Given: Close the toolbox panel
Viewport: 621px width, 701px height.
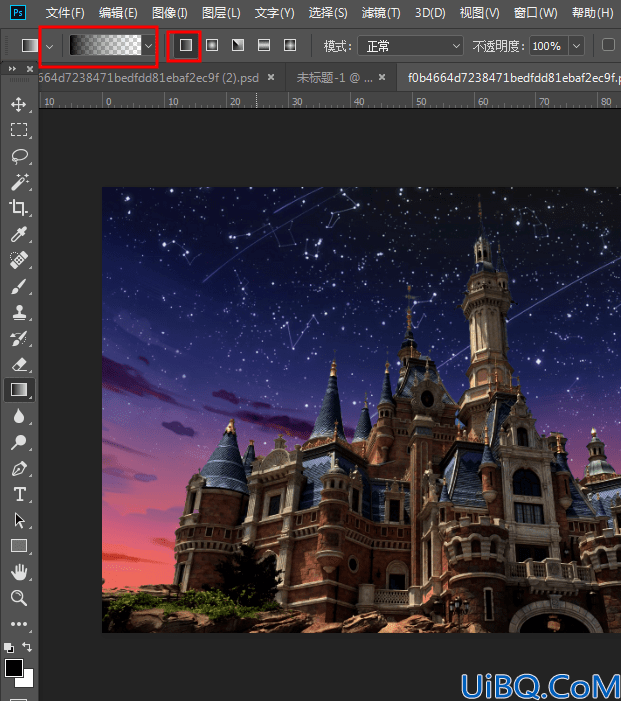Looking at the screenshot, I should 30,68.
